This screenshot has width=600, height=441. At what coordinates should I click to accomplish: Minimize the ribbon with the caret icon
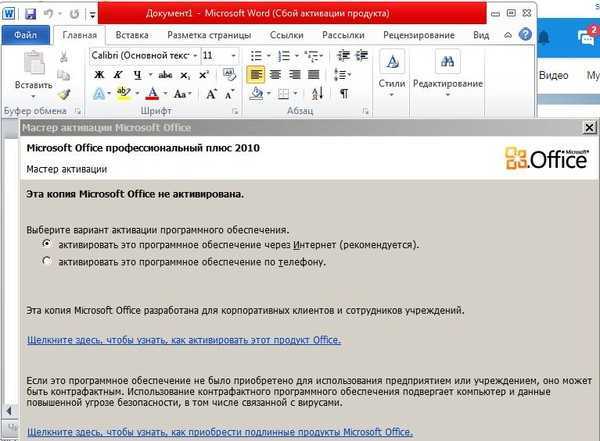coord(508,35)
